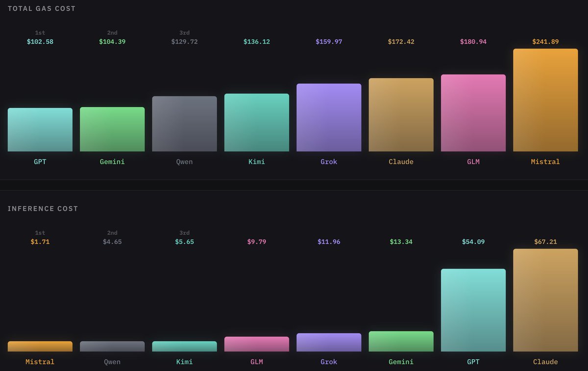This screenshot has height=371, width=588.
Task: Select the Gemini bar in Inference Cost
Action: point(401,342)
